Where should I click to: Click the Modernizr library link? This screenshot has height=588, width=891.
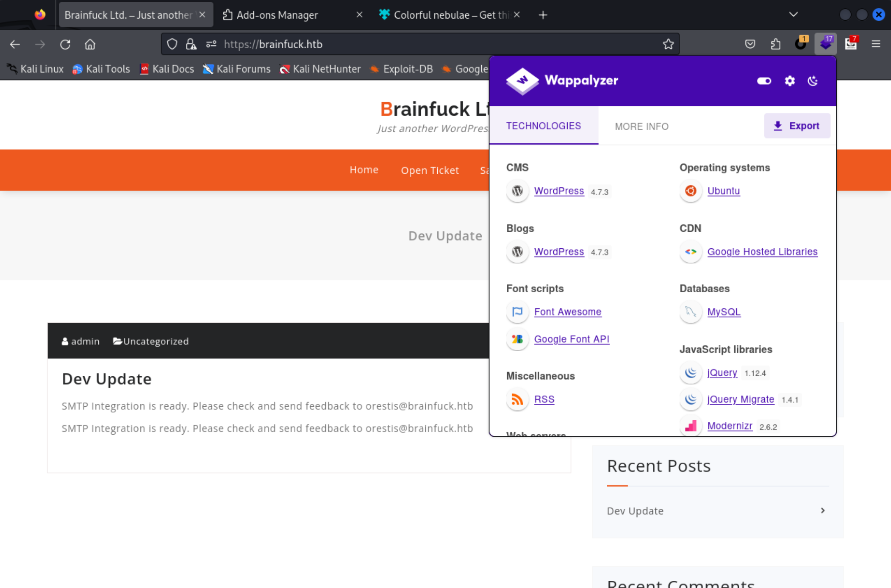click(x=730, y=426)
